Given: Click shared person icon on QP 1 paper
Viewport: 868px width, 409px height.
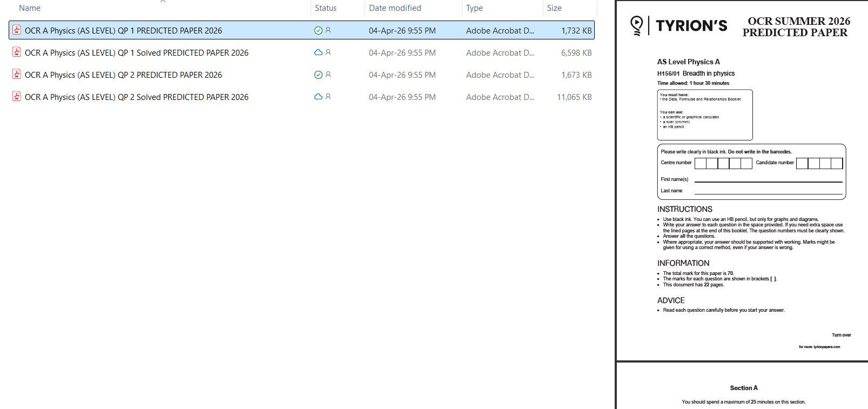Looking at the screenshot, I should pyautogui.click(x=328, y=30).
